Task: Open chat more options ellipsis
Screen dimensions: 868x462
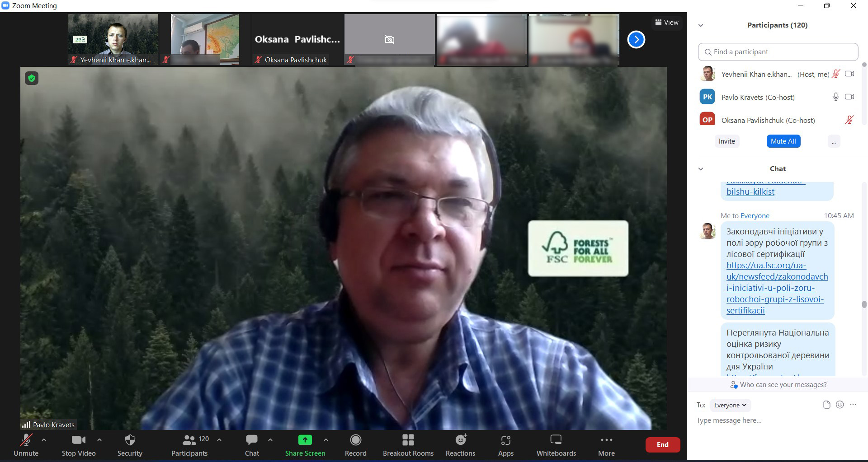Action: pos(853,405)
